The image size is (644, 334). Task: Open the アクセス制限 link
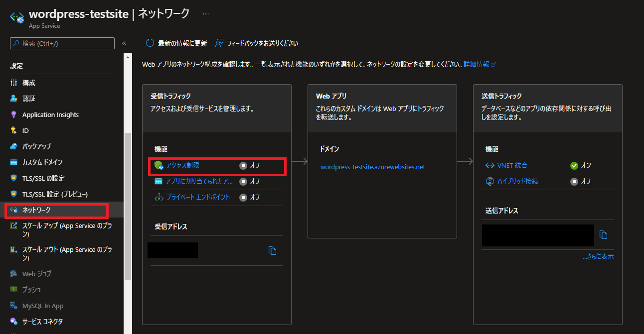click(x=183, y=165)
